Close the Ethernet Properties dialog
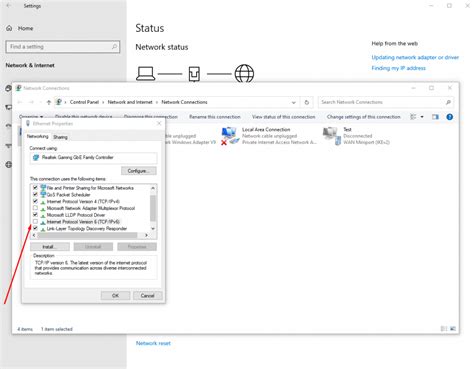Viewport: 474px width, 369px height. pyautogui.click(x=159, y=124)
